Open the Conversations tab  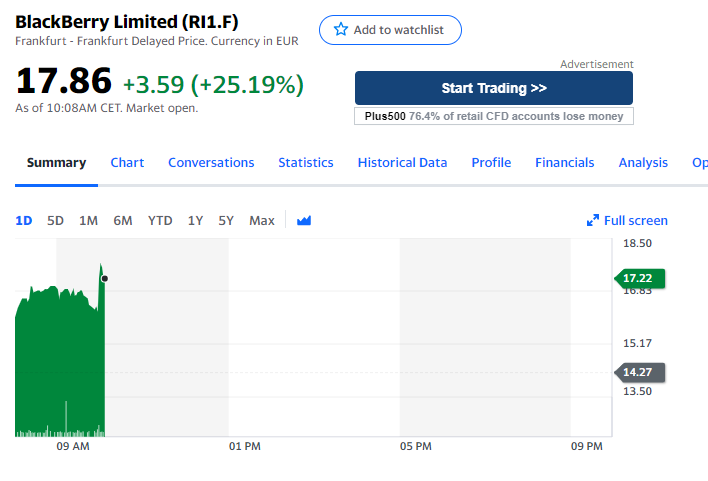tap(211, 163)
